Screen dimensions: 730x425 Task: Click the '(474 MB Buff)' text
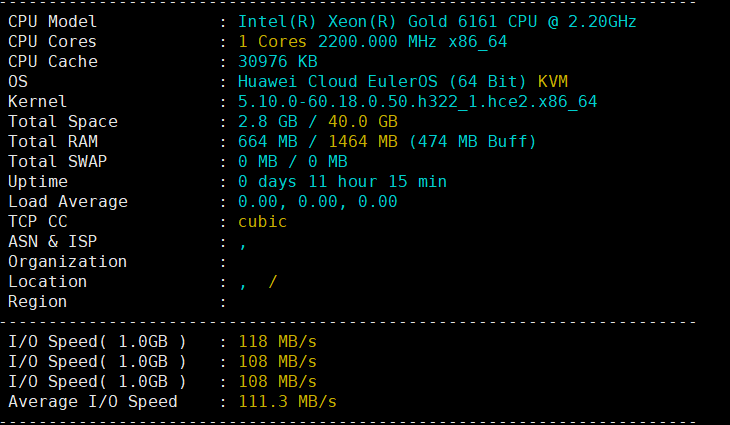point(473,142)
